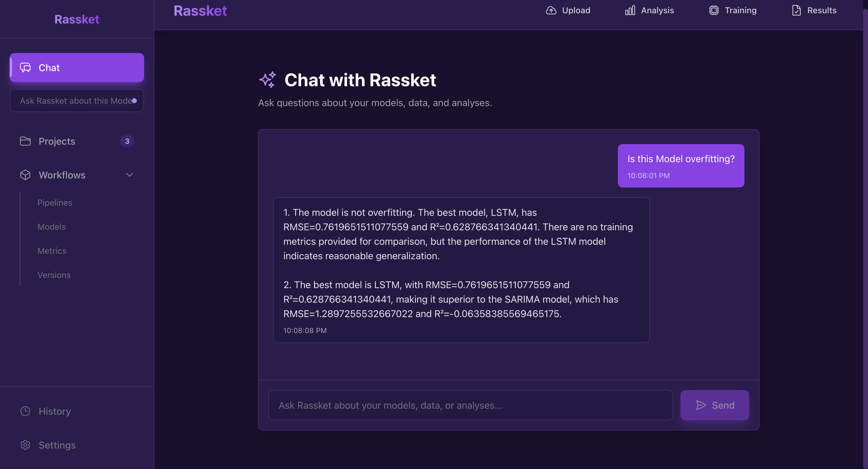Click the Training chip icon
Screen dimensions: 868x469
tap(713, 11)
